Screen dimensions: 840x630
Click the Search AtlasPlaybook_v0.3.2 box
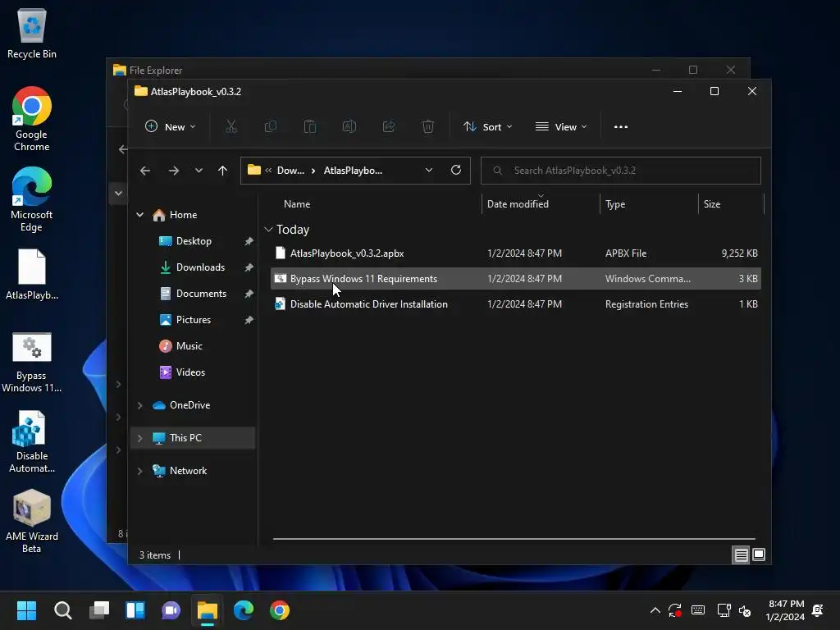point(621,171)
